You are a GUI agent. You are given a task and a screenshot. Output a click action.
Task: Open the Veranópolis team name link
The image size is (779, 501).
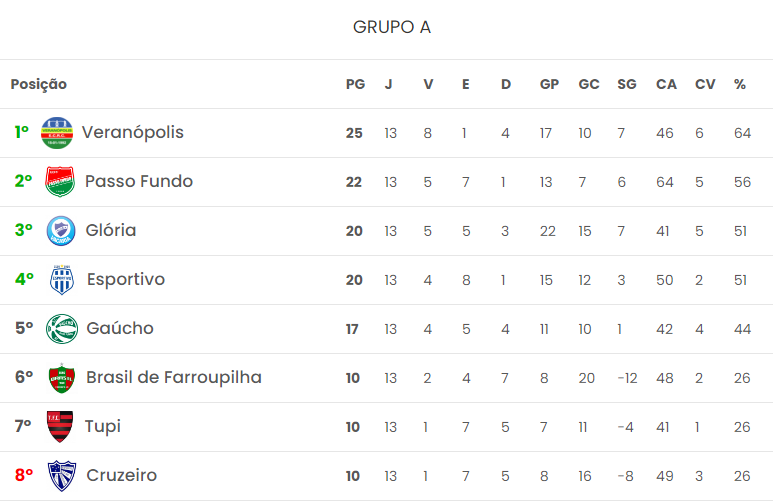tap(133, 132)
